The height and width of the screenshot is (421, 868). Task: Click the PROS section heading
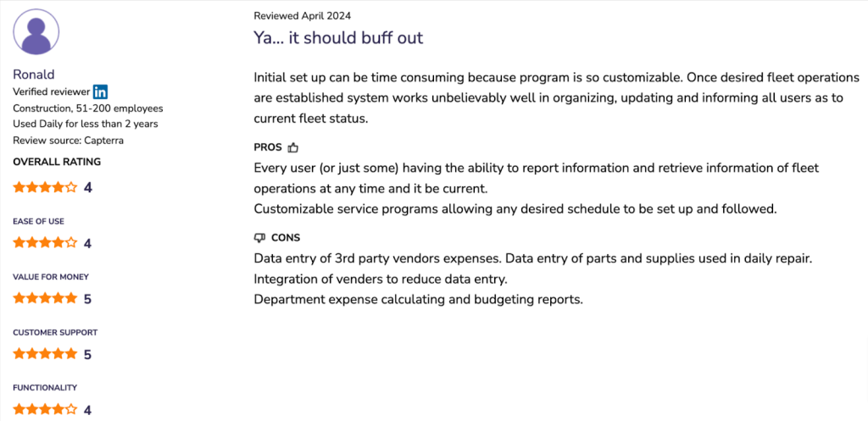pos(268,147)
